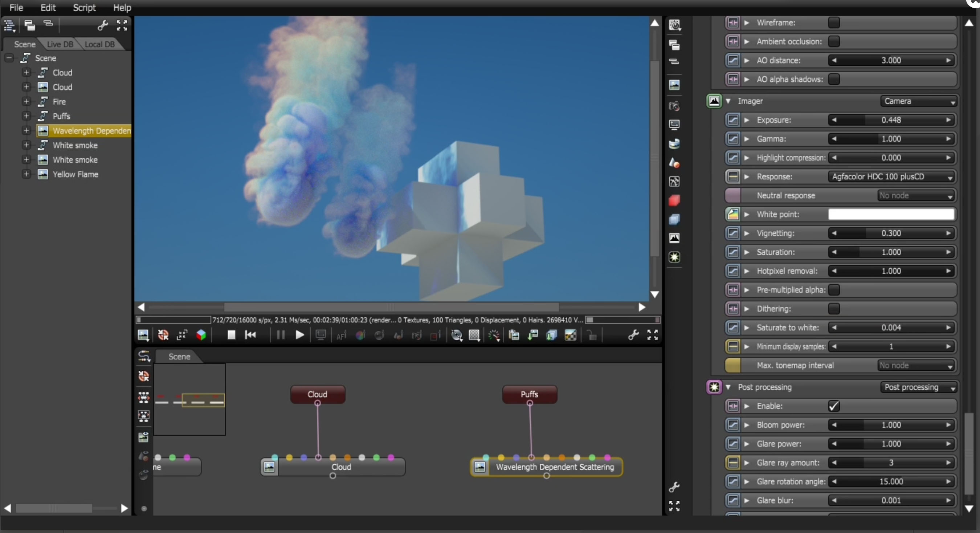
Task: Switch to the Live DB tab
Action: [60, 45]
